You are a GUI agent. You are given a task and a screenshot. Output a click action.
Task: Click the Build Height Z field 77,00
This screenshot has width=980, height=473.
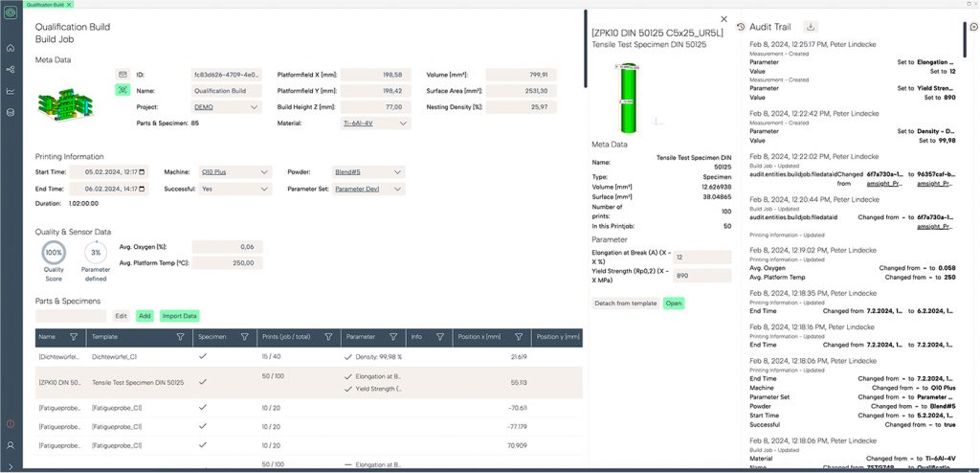click(375, 107)
